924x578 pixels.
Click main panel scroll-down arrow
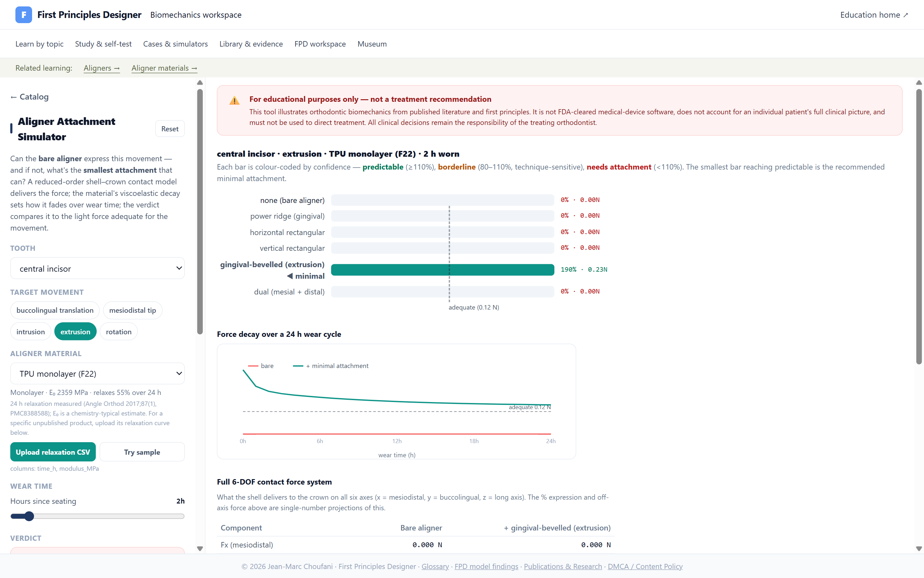[x=919, y=548]
